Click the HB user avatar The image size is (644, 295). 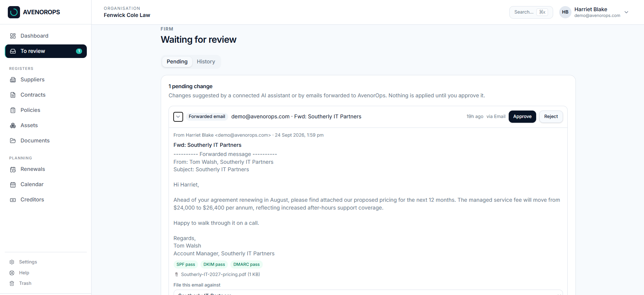coord(565,12)
